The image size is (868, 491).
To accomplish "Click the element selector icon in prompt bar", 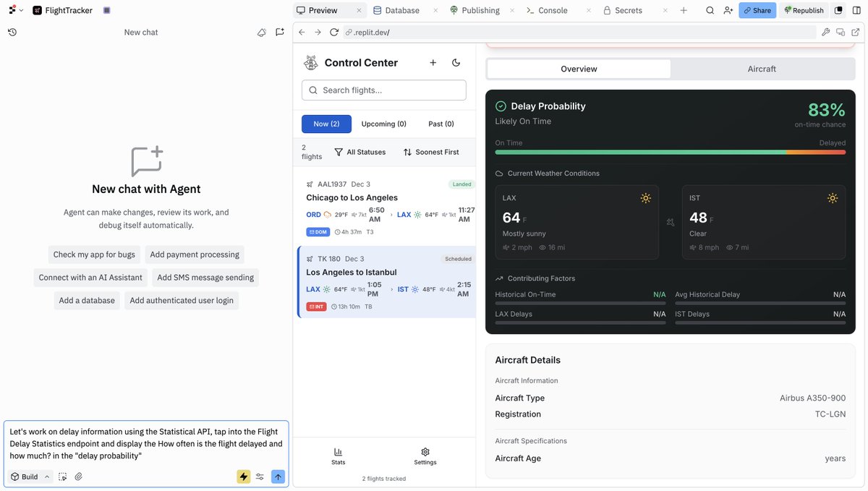I will [x=63, y=477].
